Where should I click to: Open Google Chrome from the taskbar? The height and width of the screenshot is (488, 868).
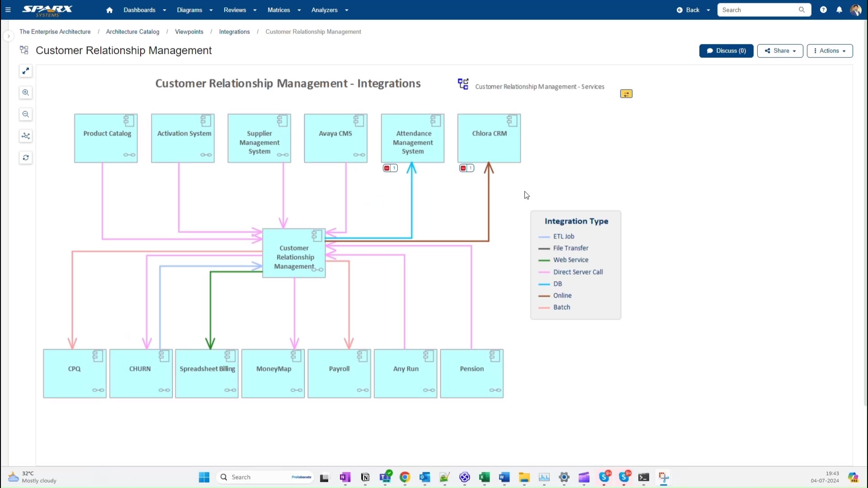(405, 477)
